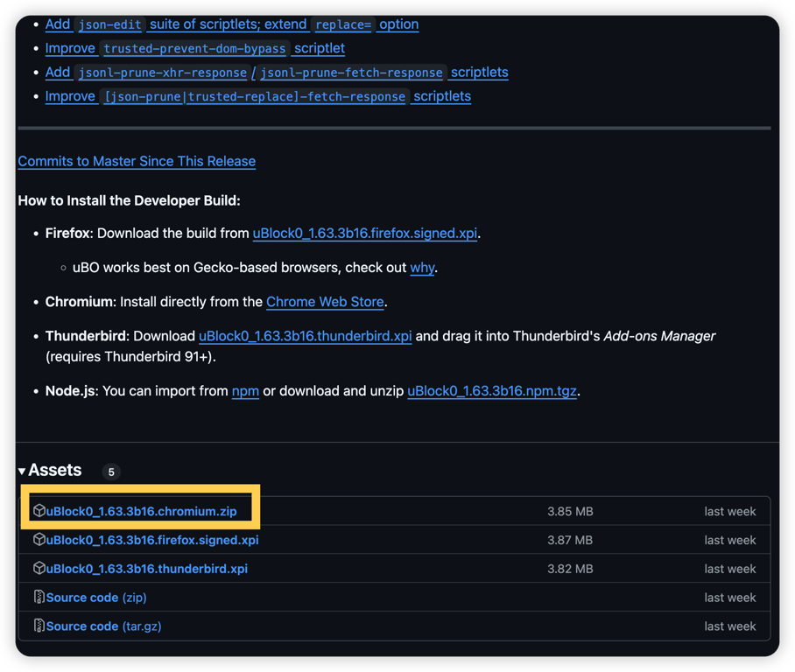This screenshot has width=795, height=672.
Task: Click the package icon beside chromium.zip asset
Action: (x=39, y=510)
